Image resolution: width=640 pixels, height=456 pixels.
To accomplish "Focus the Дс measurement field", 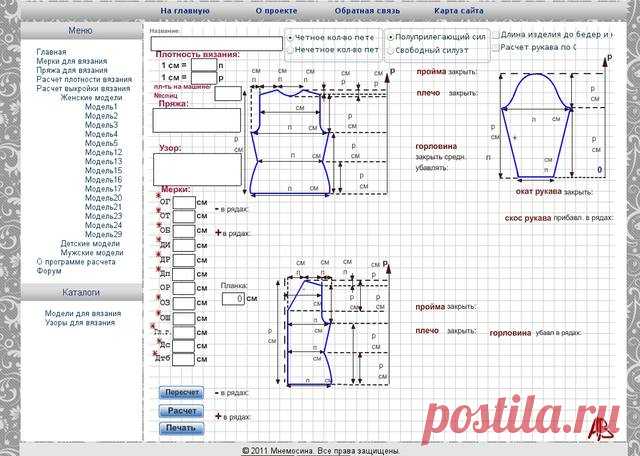I will tap(184, 346).
